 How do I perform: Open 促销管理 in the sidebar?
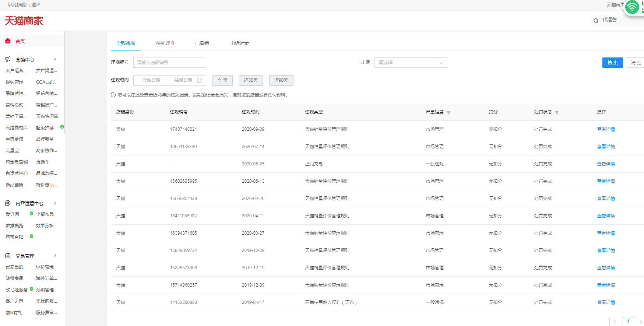coord(14,82)
